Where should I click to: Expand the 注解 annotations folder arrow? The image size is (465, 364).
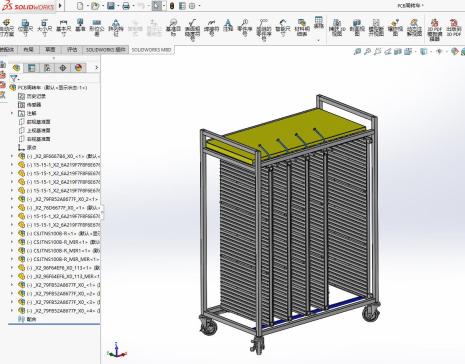pyautogui.click(x=12, y=113)
